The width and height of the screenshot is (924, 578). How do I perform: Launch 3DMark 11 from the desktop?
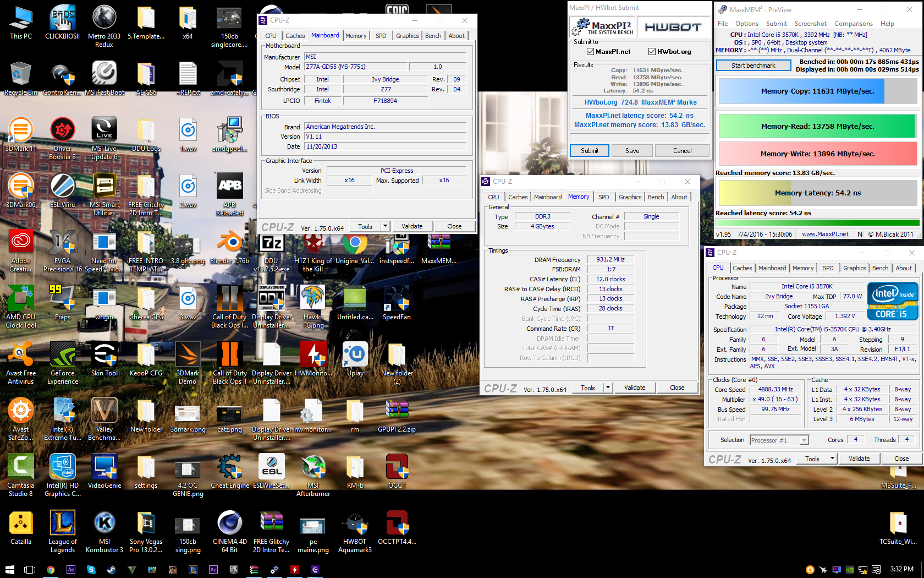point(21,134)
